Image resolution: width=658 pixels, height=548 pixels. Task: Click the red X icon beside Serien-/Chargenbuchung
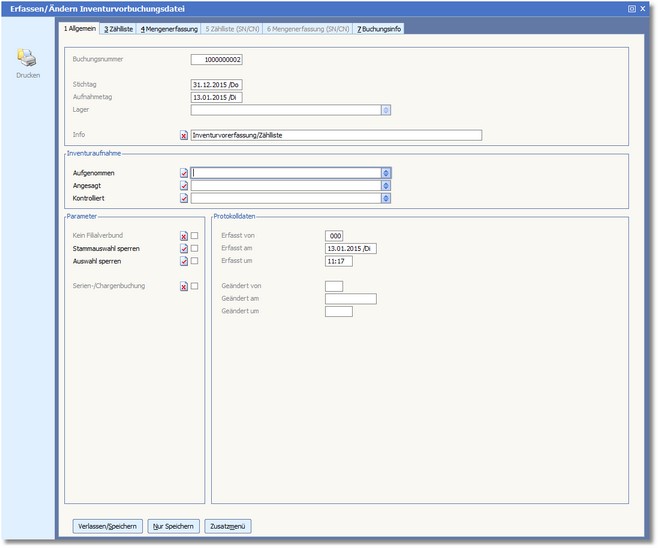click(x=184, y=286)
